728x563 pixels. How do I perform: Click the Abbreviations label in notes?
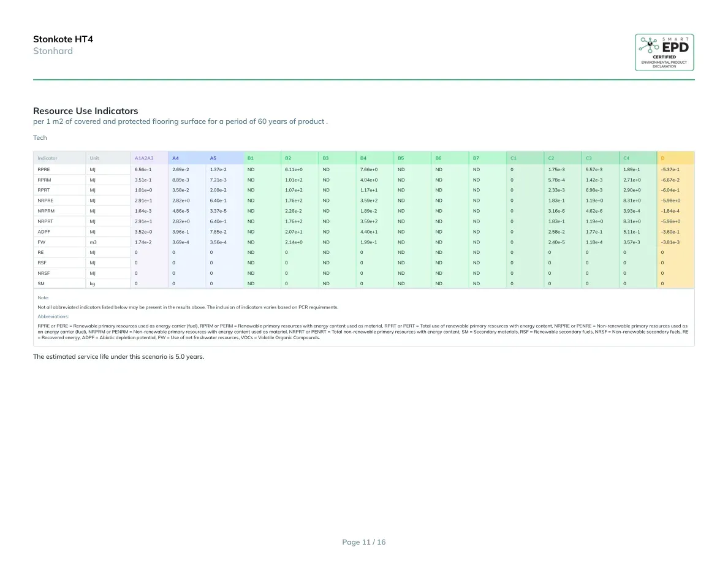(53, 316)
